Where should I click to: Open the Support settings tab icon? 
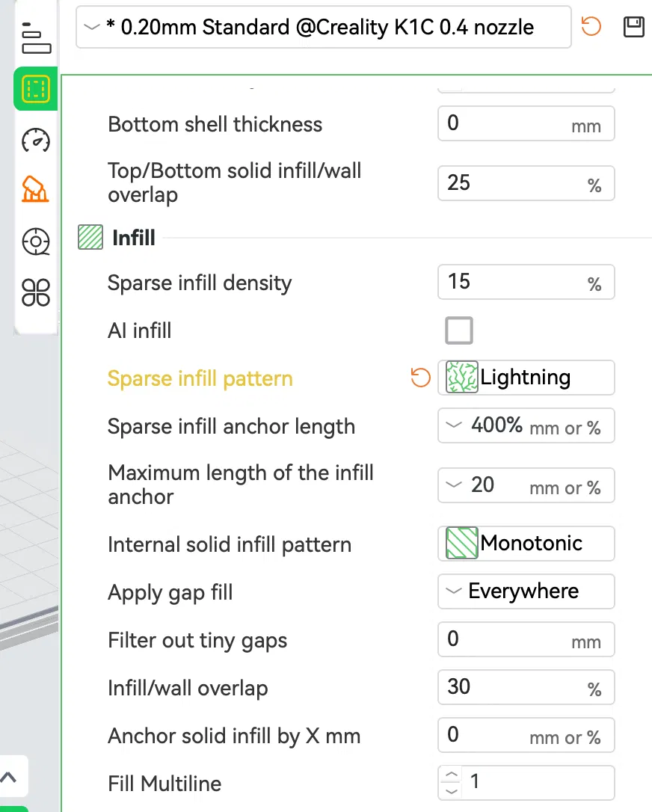coord(36,190)
